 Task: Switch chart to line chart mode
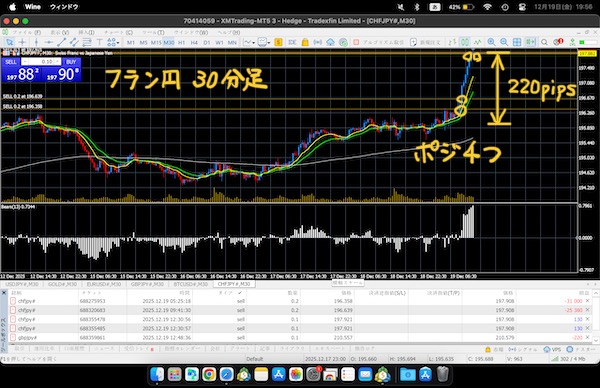[x=477, y=42]
